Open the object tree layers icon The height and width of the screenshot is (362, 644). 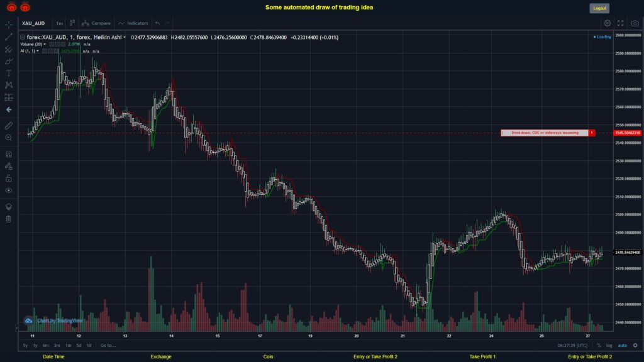click(9, 207)
